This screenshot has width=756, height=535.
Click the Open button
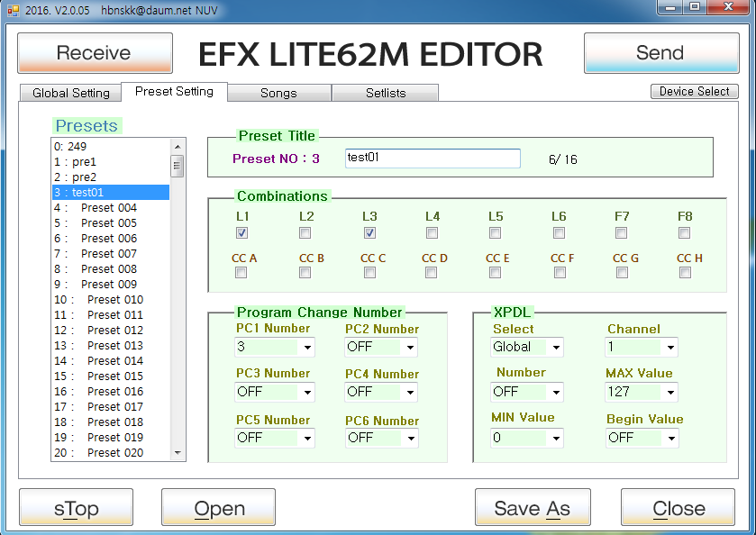218,507
